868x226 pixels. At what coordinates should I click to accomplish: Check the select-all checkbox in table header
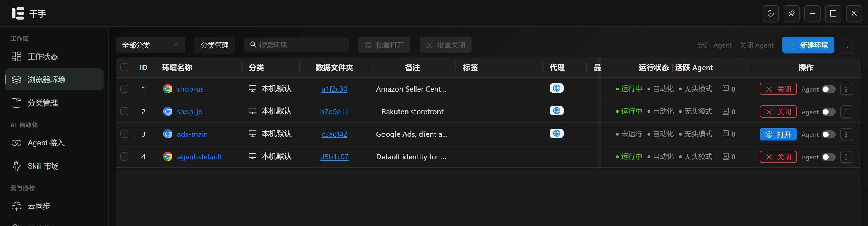click(124, 67)
